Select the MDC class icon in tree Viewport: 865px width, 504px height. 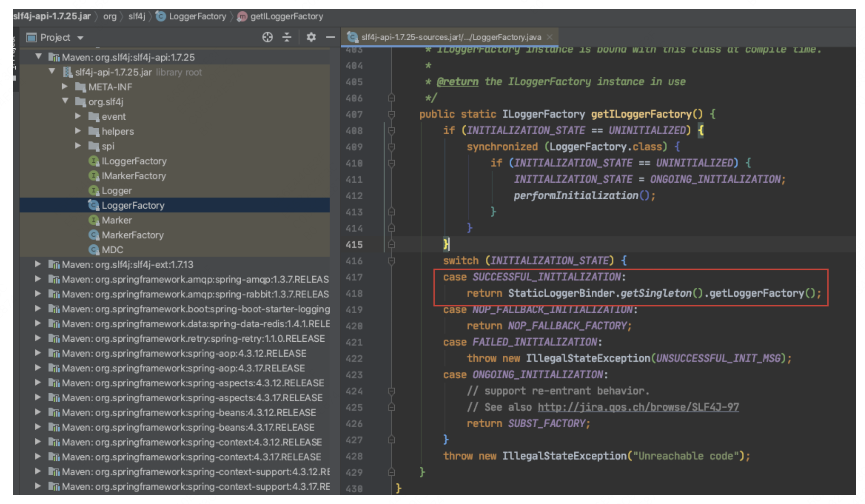94,250
